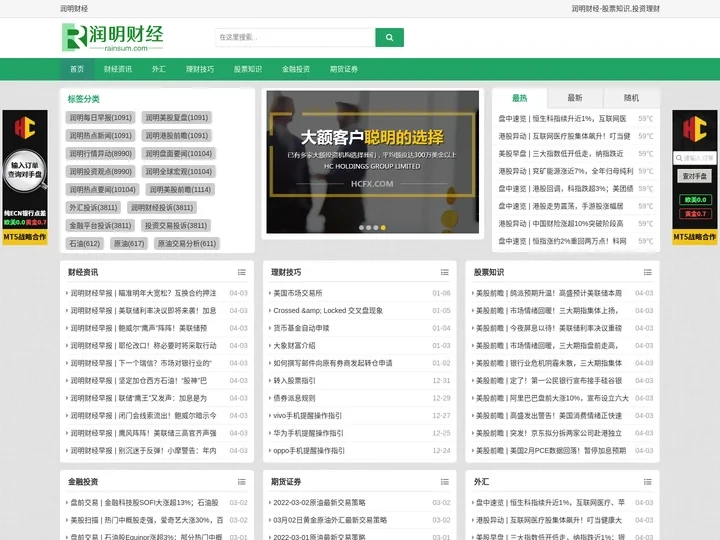Open tag 润明热点新闻(1091)
Viewport: 720px width, 540px height.
pyautogui.click(x=101, y=136)
